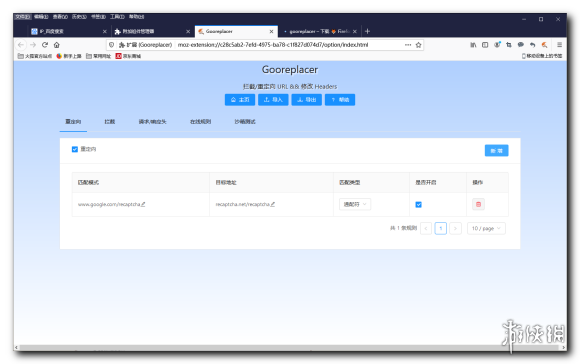Show the sidebar via toolbar icon
Image resolution: width=580 pixels, height=364 pixels.
click(x=485, y=45)
